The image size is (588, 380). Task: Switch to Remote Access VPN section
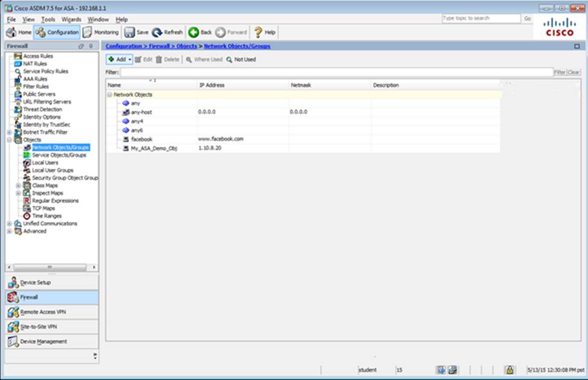coord(44,312)
